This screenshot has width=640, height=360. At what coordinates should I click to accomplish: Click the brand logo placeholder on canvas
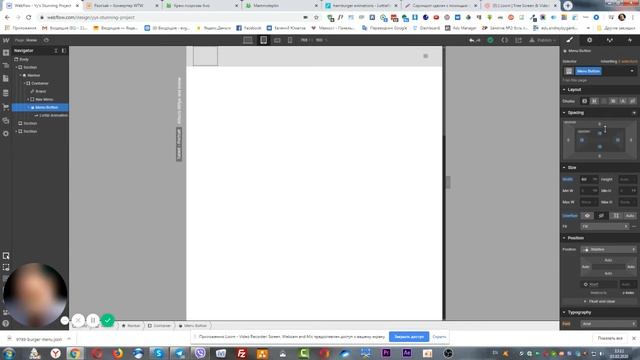pyautogui.click(x=205, y=56)
